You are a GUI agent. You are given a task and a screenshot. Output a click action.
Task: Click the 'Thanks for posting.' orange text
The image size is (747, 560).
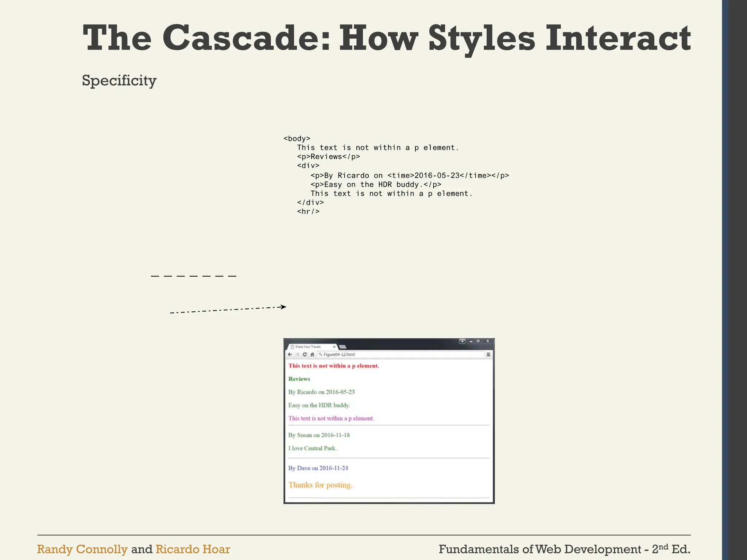[320, 485]
